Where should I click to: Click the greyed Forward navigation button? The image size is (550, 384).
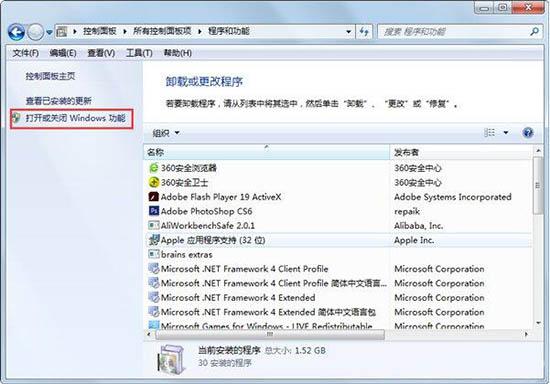click(x=35, y=32)
